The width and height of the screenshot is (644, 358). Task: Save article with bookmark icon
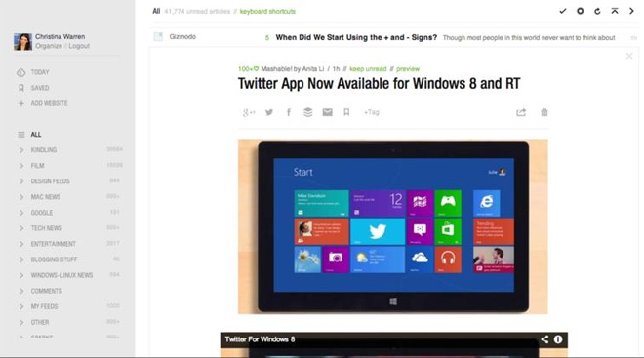coord(346,112)
